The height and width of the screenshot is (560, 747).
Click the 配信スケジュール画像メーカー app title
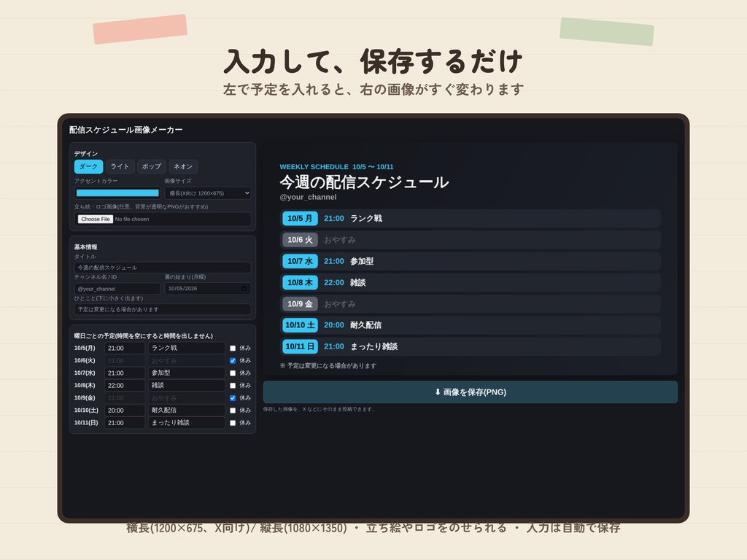coord(125,130)
